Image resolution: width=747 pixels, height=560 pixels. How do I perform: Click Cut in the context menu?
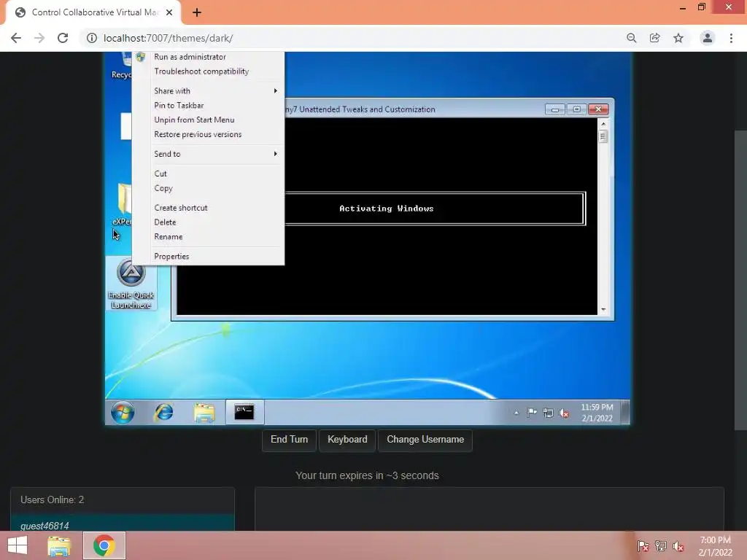(x=208, y=174)
